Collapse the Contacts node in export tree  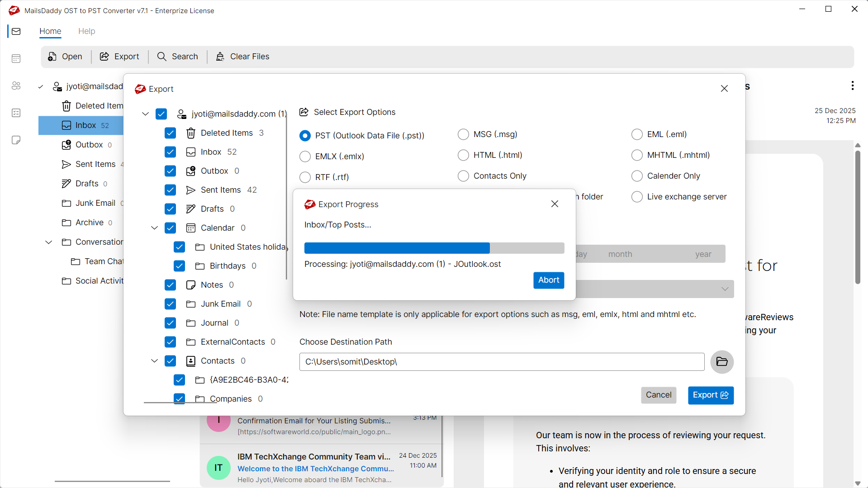coord(155,361)
